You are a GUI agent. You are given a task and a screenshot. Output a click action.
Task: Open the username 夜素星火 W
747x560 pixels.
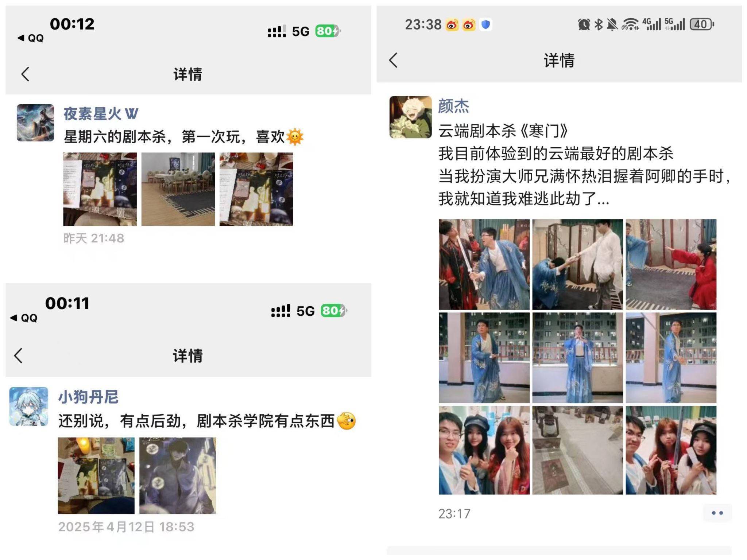pos(101,114)
